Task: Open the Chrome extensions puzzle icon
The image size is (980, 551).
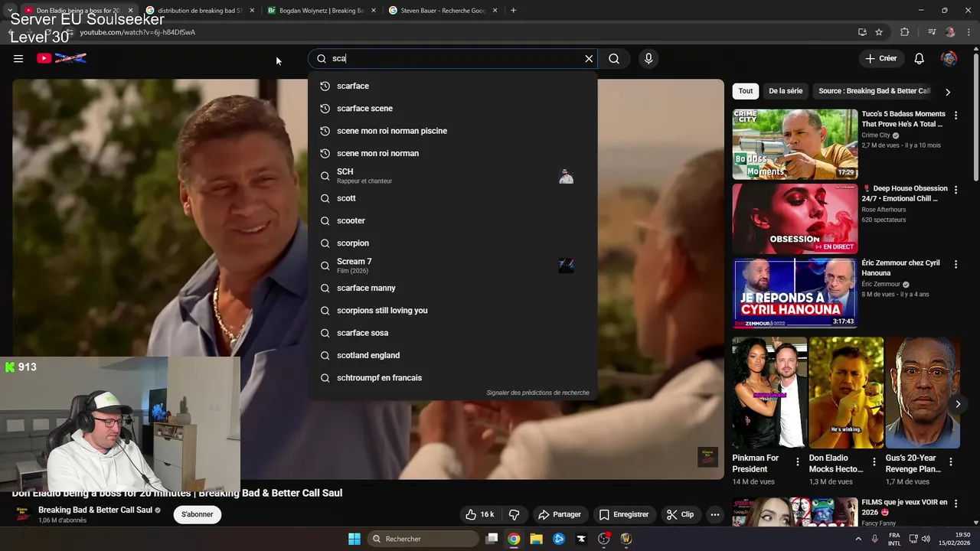Action: pyautogui.click(x=905, y=32)
